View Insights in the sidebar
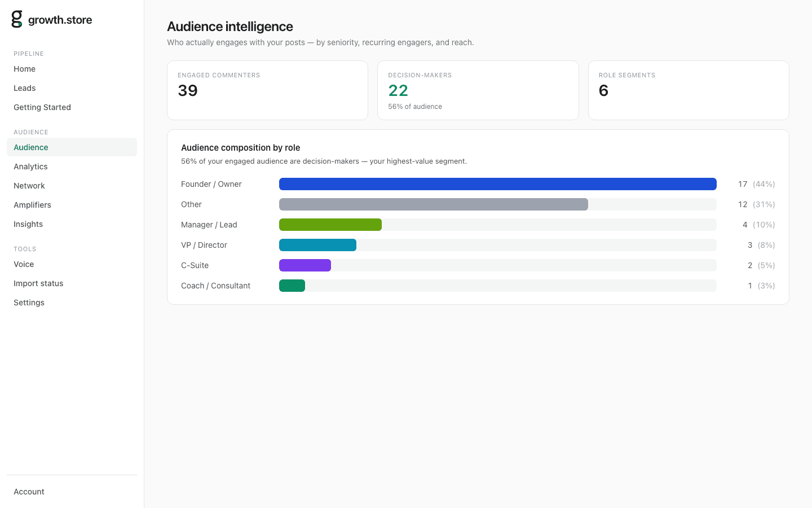 pos(72,224)
